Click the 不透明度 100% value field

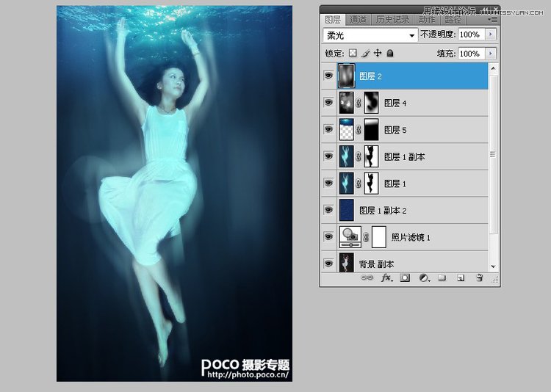472,35
